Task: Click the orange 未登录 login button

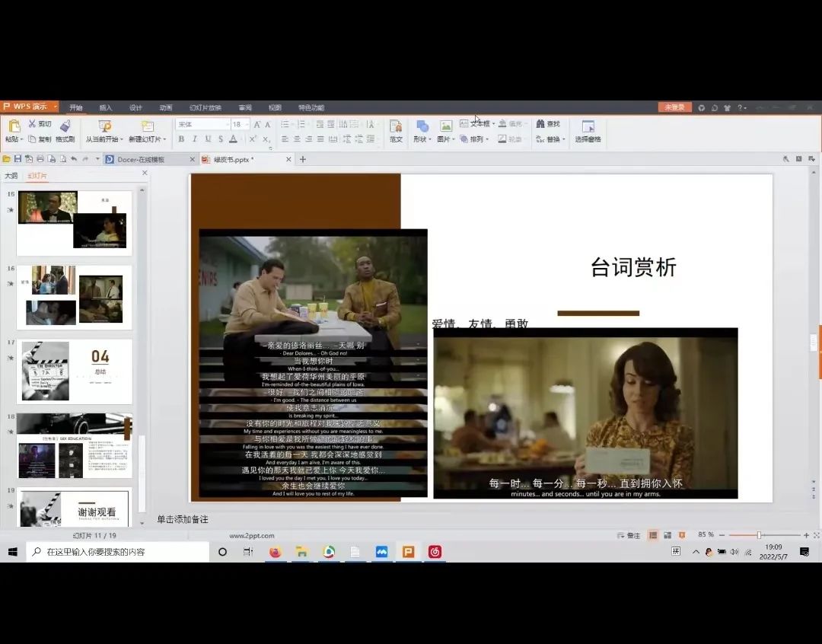Action: coord(674,107)
